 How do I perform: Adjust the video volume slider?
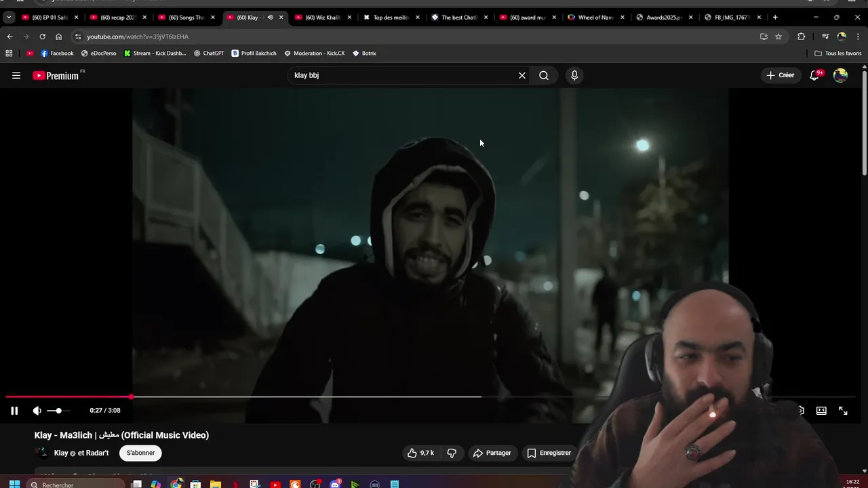pyautogui.click(x=58, y=411)
